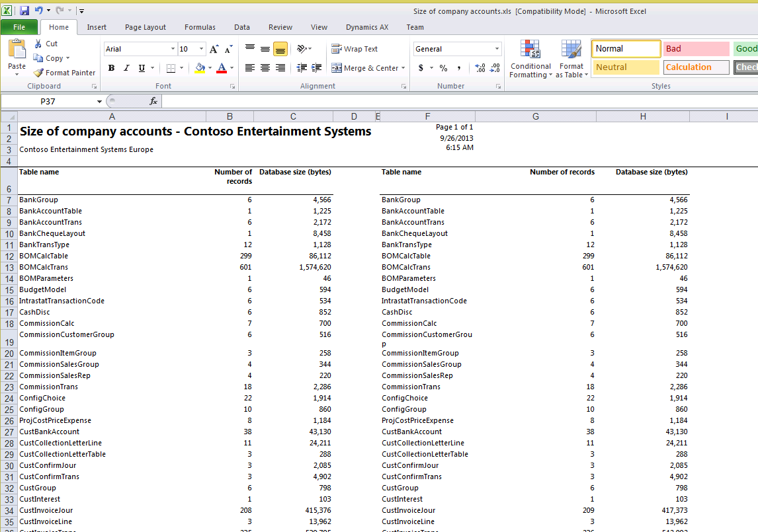Screen dimensions: 758x532
Task: Click the Save icon in quick access toolbar
Action: click(24, 11)
